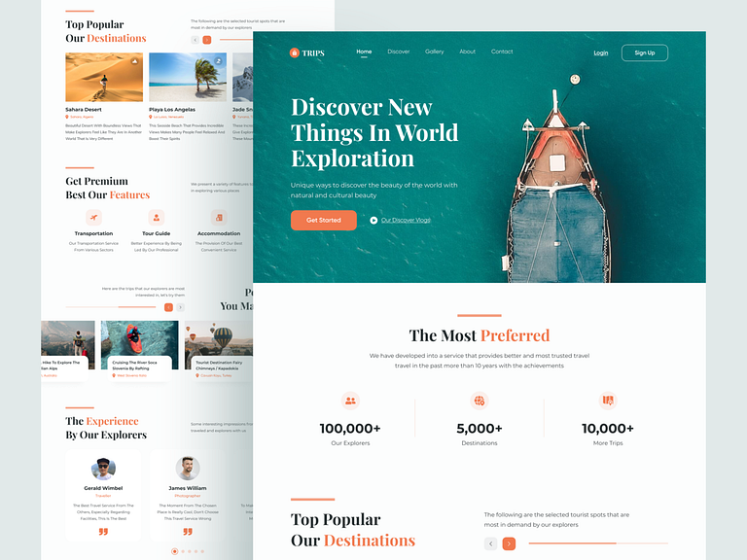Go to the About page in navbar
The height and width of the screenshot is (560, 747).
467,52
